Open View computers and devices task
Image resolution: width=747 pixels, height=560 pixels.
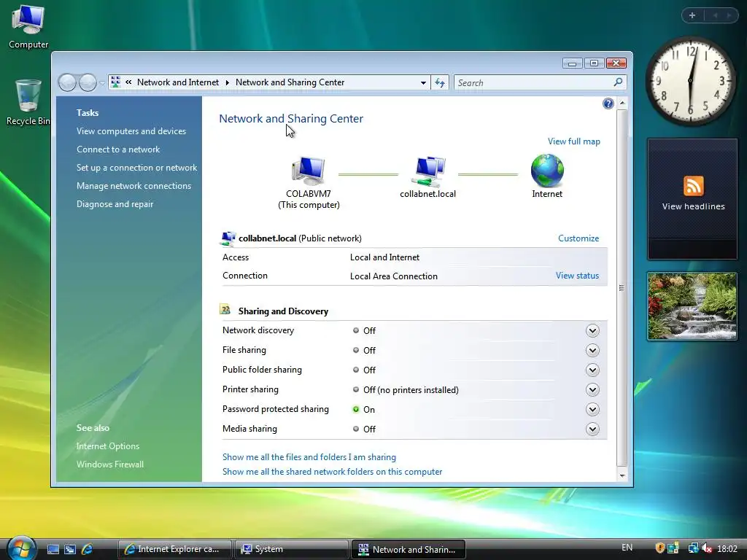tap(131, 131)
